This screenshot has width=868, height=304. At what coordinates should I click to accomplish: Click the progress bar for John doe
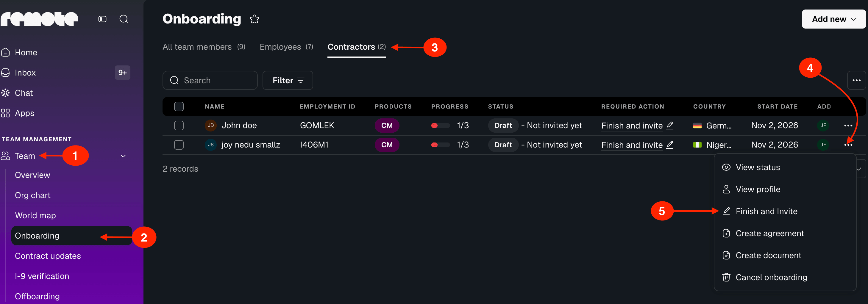[441, 126]
